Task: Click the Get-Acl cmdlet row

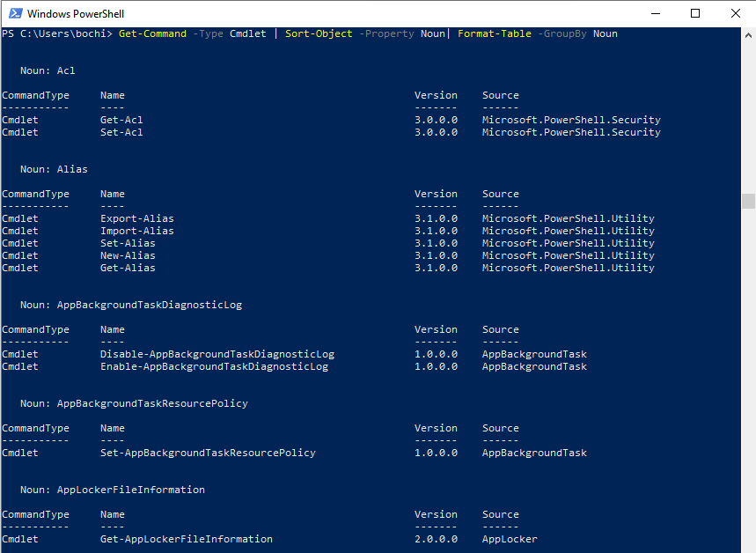Action: click(x=331, y=120)
